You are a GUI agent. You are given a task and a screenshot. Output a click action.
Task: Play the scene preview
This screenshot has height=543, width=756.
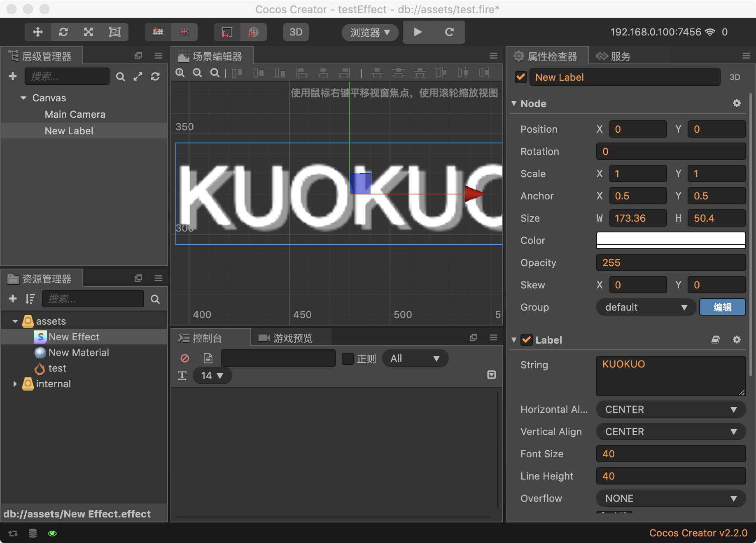418,32
